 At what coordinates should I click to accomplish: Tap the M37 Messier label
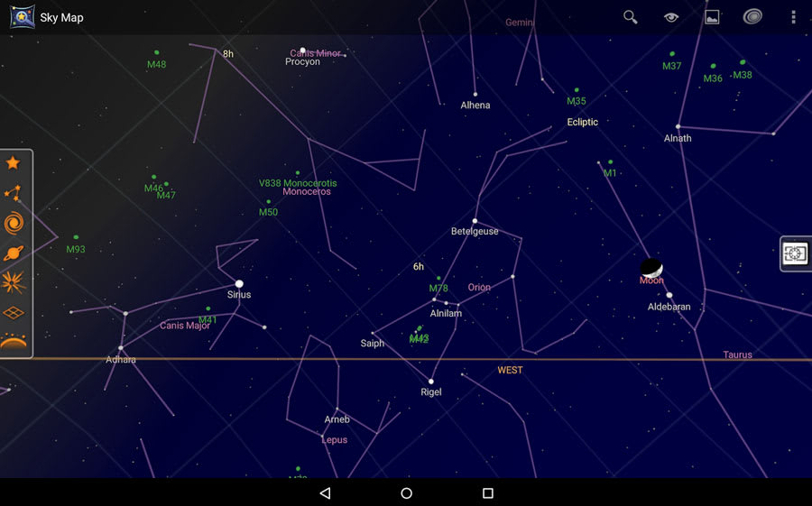[671, 66]
